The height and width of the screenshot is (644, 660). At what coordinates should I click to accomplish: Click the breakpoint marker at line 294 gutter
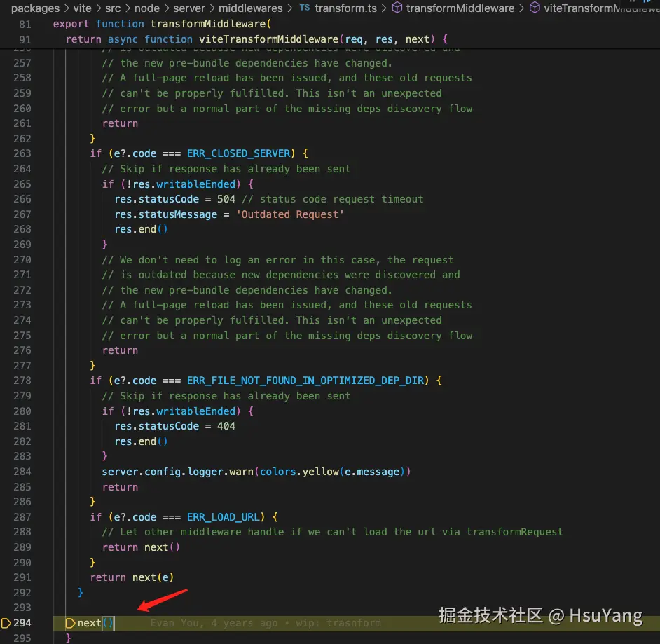point(6,623)
